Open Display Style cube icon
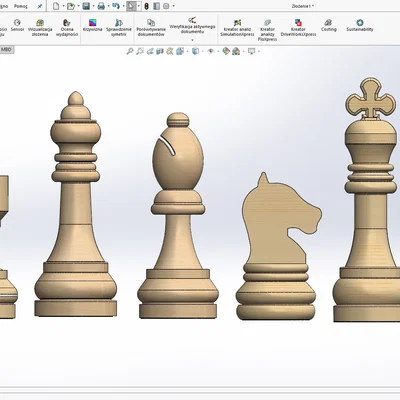400x400 pixels. [x=196, y=51]
